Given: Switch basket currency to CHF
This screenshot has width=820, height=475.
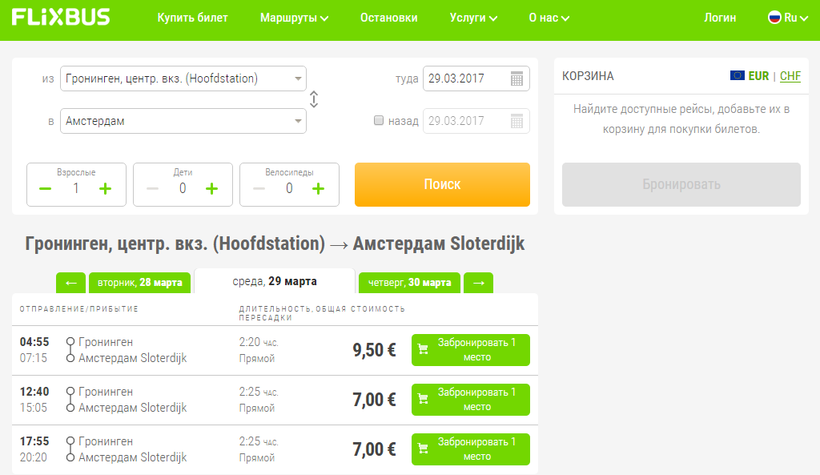Looking at the screenshot, I should tap(790, 76).
